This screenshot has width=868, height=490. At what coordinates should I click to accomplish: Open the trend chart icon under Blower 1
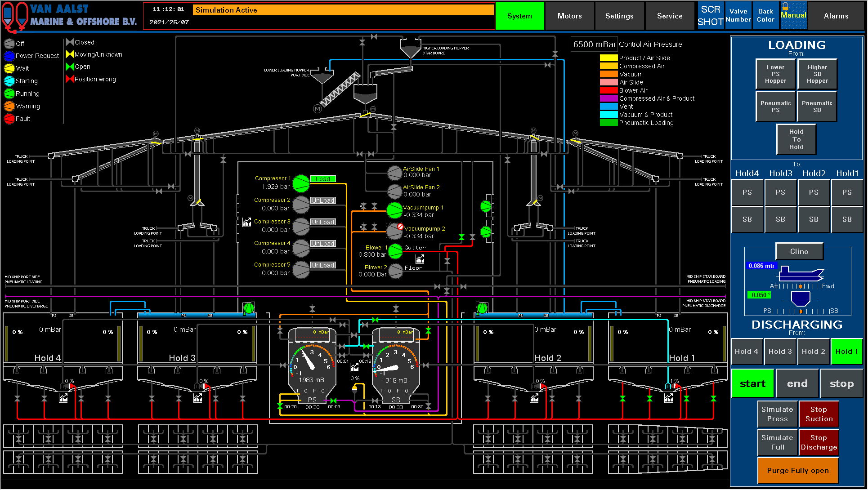(420, 259)
